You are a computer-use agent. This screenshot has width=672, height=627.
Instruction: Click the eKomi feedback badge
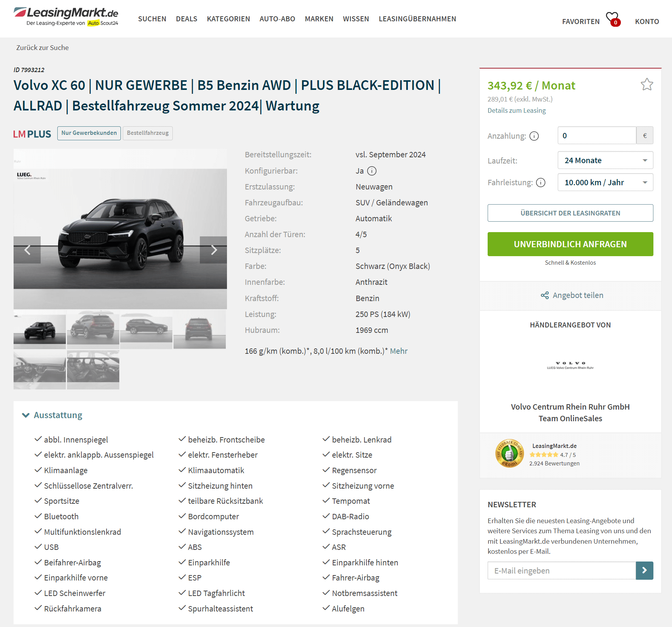tap(510, 453)
